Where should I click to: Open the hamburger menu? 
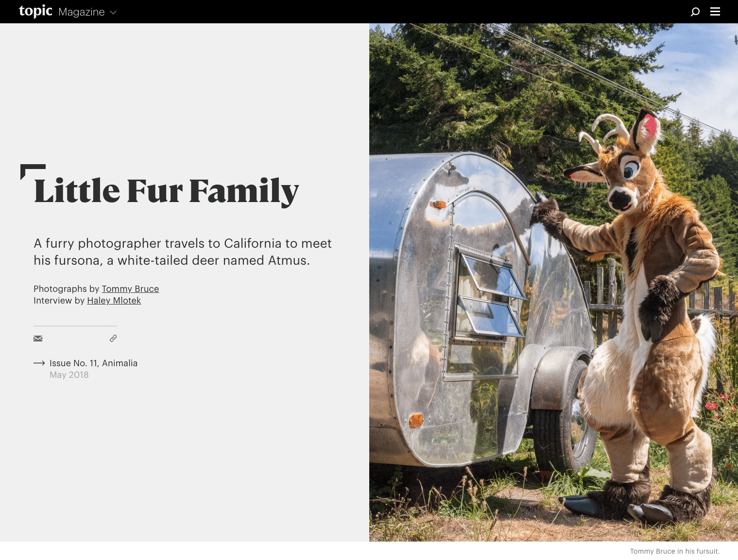715,12
